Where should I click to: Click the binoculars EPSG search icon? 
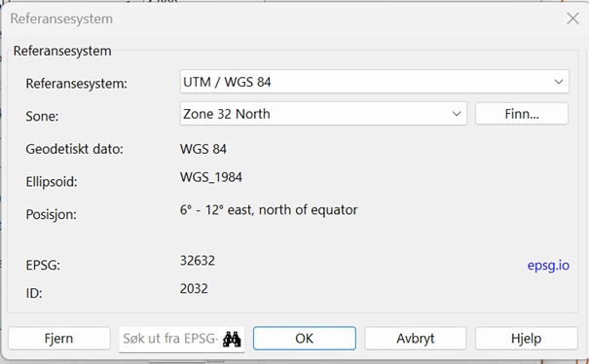pyautogui.click(x=232, y=340)
